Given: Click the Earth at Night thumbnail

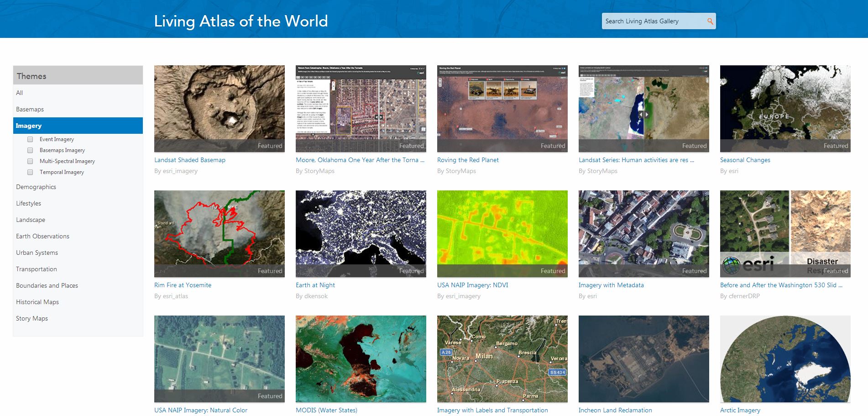Looking at the screenshot, I should click(x=361, y=234).
